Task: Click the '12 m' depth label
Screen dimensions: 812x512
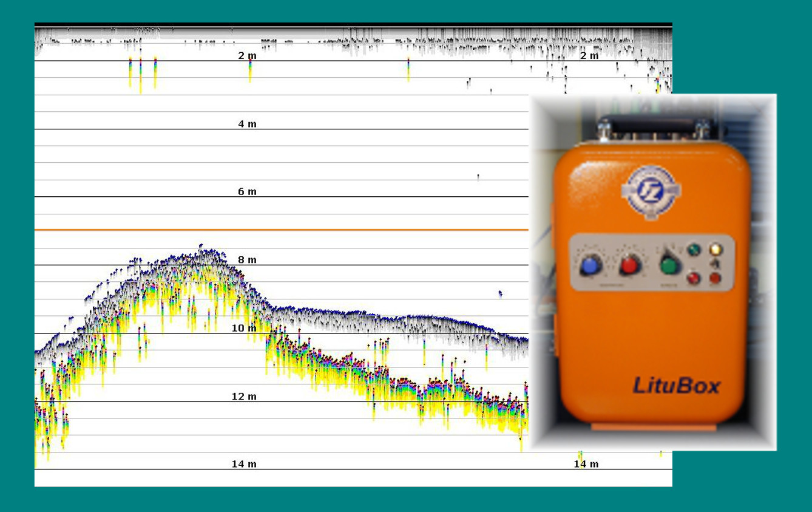Action: (244, 397)
